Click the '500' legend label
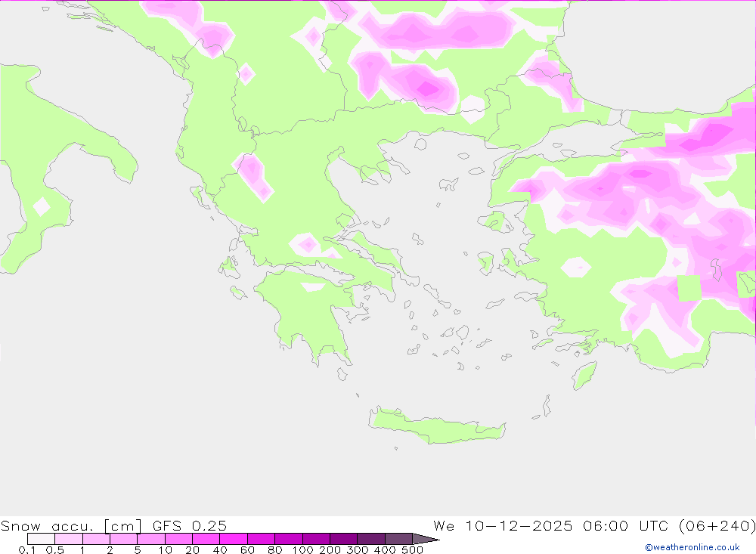Viewport: 756px width, 554px height. point(413,549)
